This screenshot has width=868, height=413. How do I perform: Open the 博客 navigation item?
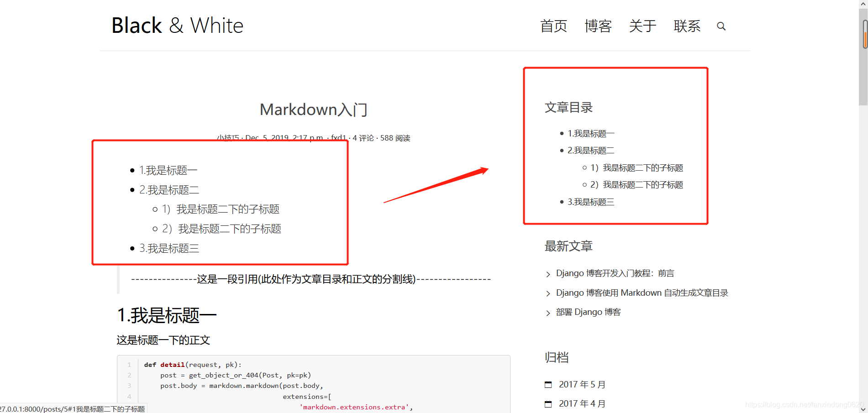pyautogui.click(x=598, y=26)
